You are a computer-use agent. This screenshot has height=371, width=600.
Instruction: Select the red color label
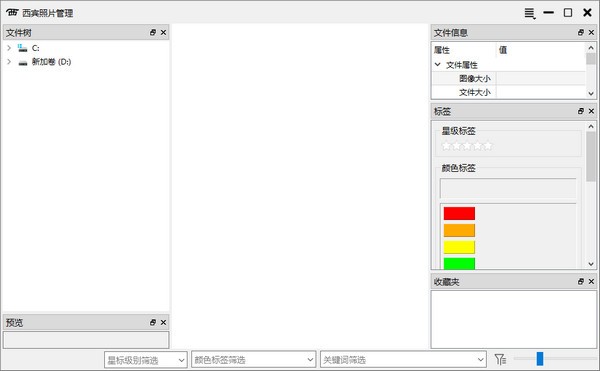pyautogui.click(x=459, y=213)
